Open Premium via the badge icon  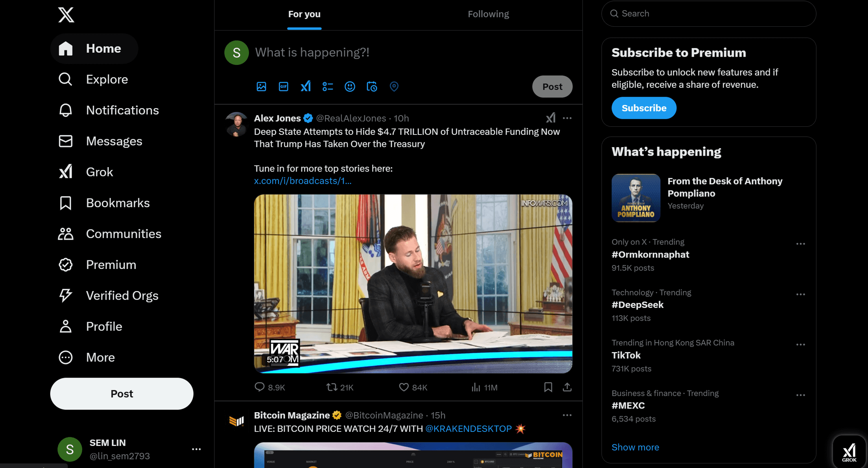[x=66, y=265]
